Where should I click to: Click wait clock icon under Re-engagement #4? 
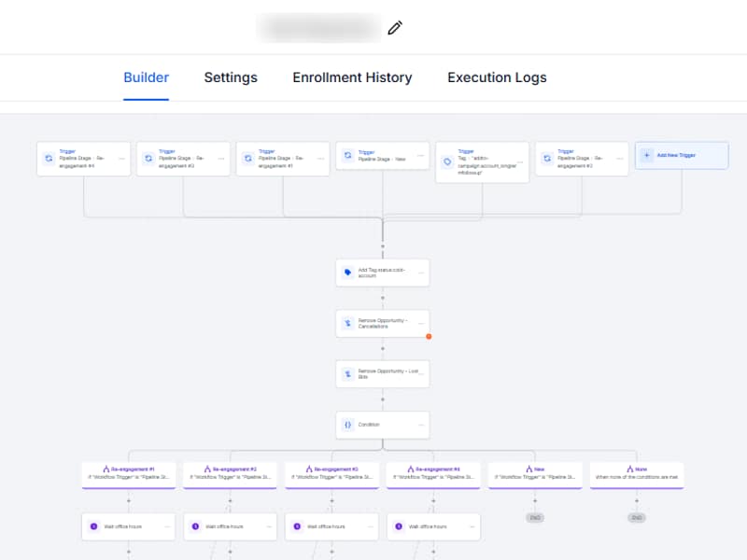point(399,526)
